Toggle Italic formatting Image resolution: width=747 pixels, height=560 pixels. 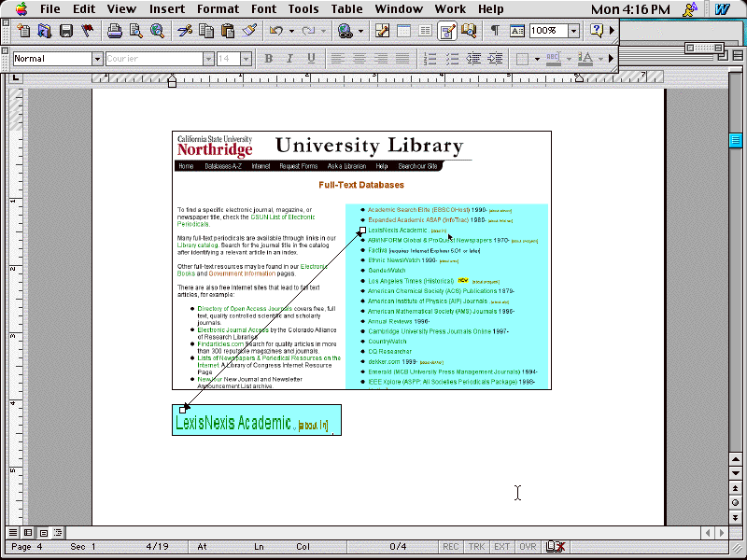point(289,59)
